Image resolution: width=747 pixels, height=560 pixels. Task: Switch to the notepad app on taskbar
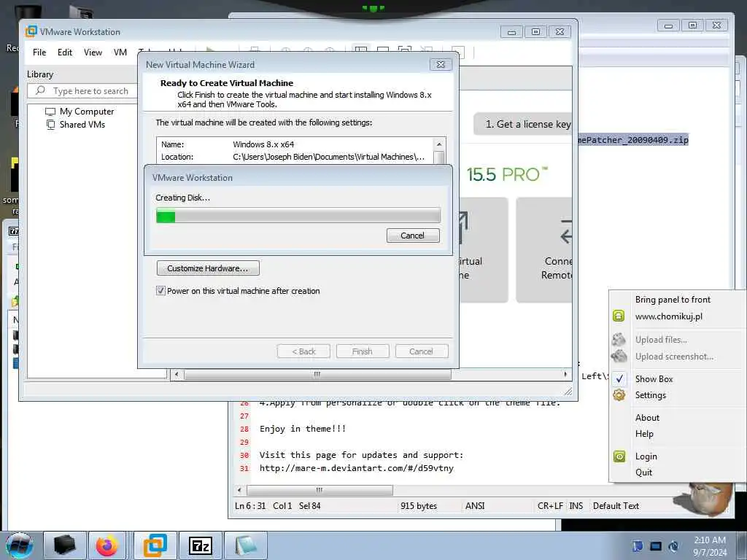coord(245,545)
